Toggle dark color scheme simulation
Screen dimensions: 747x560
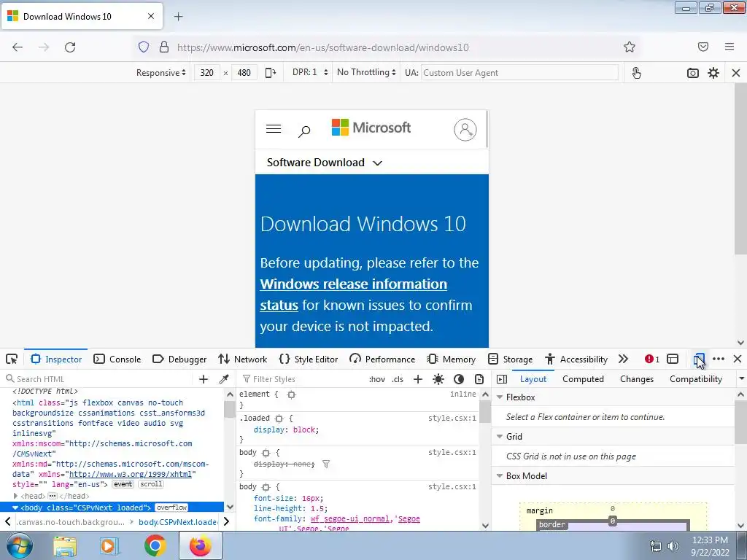[459, 379]
